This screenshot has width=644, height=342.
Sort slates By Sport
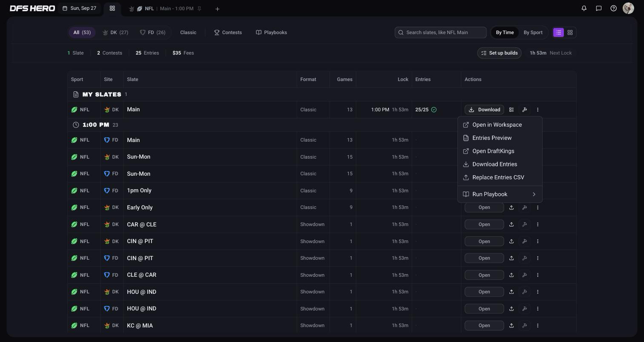coord(533,32)
